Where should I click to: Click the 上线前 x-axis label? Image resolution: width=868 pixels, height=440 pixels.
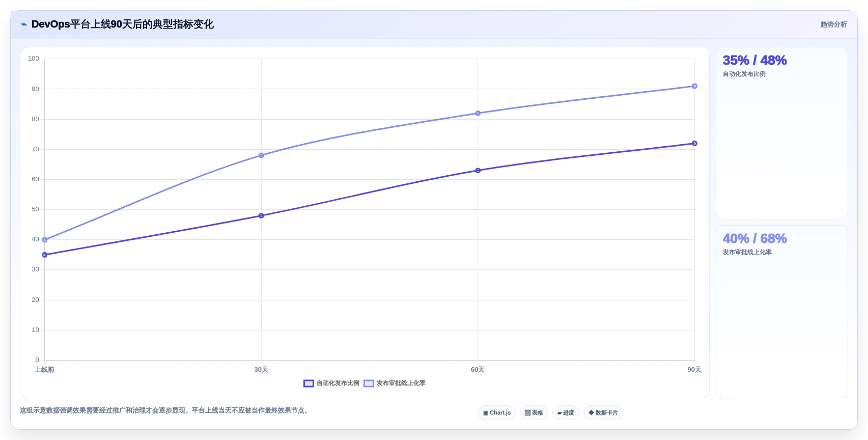pyautogui.click(x=44, y=370)
